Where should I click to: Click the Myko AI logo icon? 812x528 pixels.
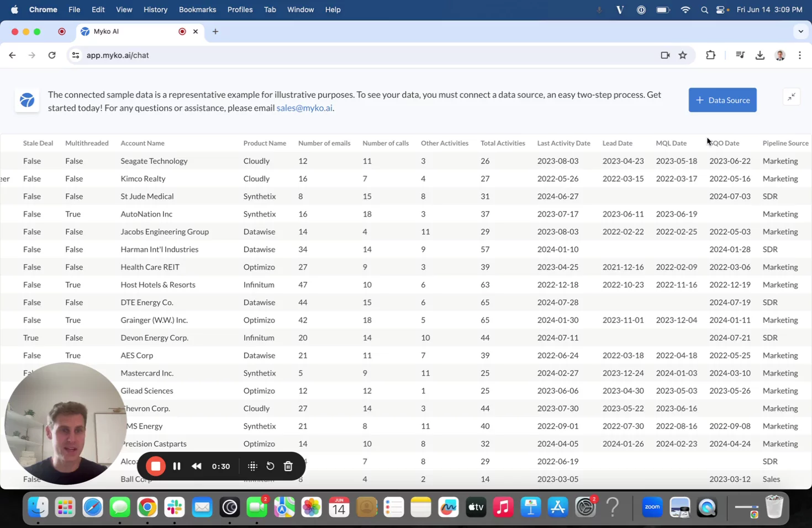click(27, 101)
